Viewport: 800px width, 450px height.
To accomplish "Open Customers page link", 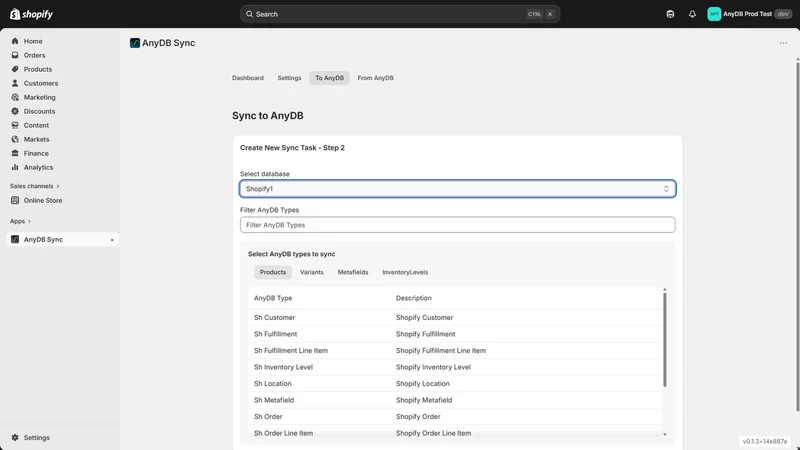I will pyautogui.click(x=41, y=83).
